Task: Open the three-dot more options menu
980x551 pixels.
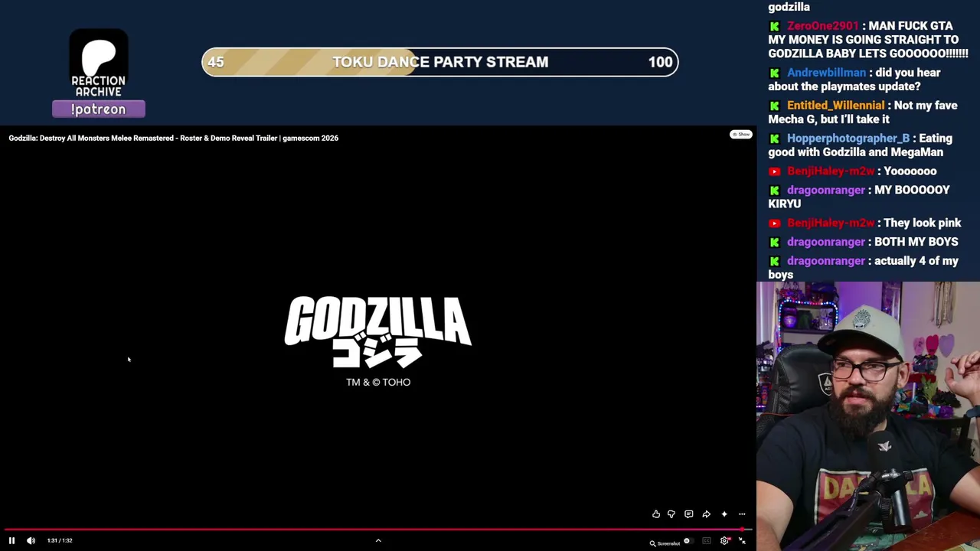Action: (742, 514)
